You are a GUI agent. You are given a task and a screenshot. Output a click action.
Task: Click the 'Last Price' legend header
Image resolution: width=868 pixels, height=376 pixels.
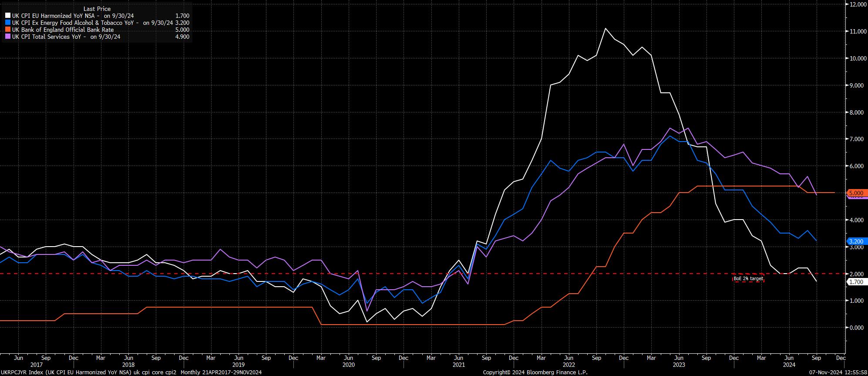[97, 9]
